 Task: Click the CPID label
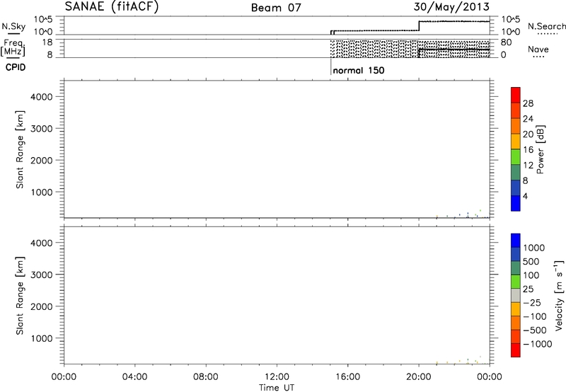pos(16,67)
